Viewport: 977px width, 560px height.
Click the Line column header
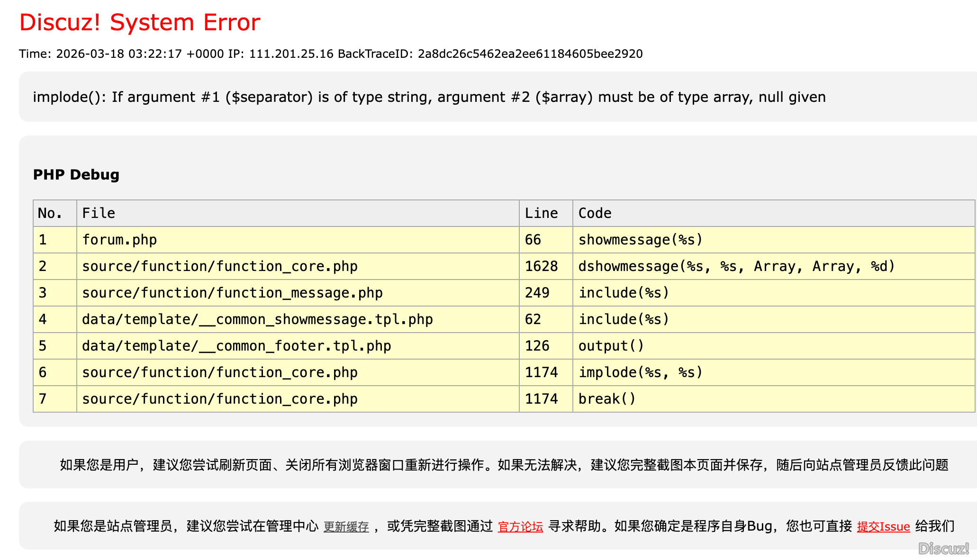(541, 213)
